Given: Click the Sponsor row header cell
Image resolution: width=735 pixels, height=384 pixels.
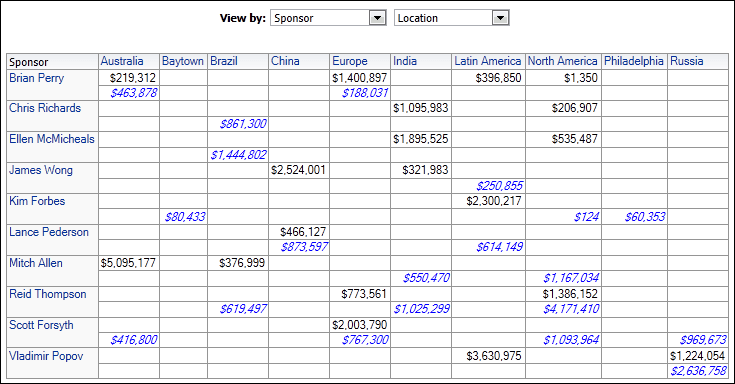Looking at the screenshot, I should tap(52, 62).
